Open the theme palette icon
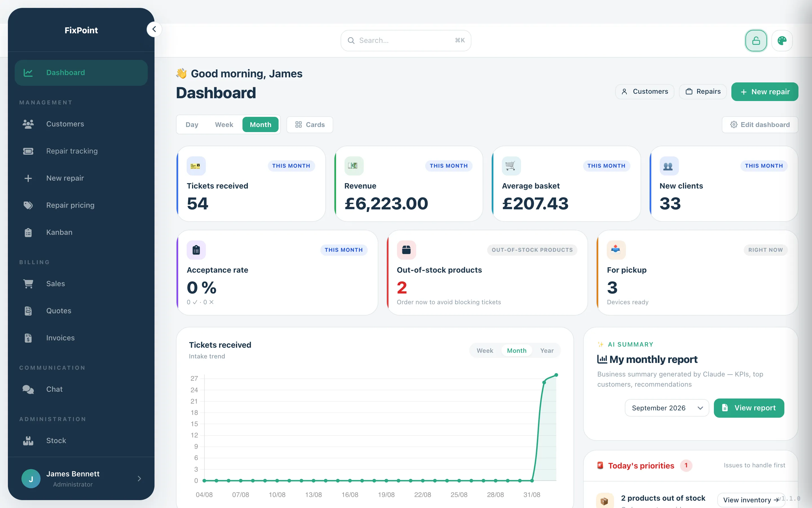 pyautogui.click(x=782, y=41)
